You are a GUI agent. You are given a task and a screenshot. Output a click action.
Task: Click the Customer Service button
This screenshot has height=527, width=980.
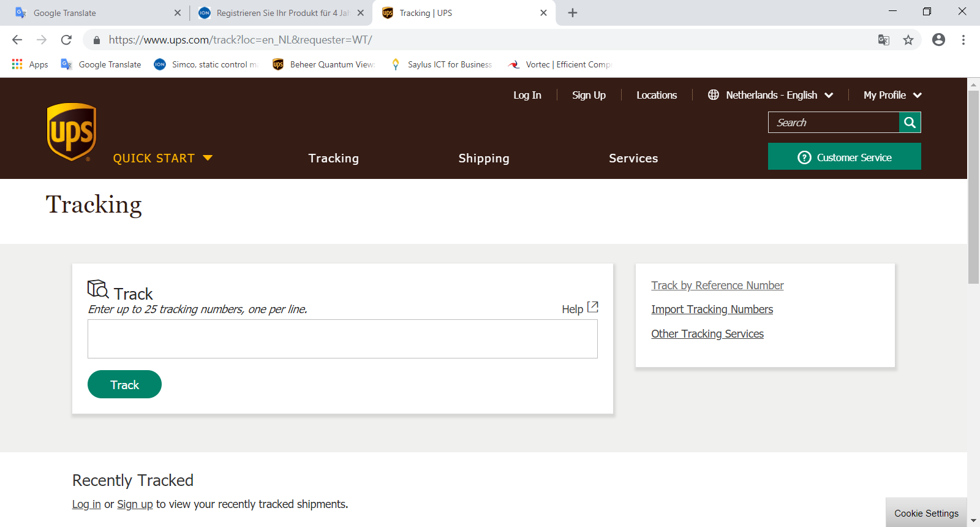845,156
